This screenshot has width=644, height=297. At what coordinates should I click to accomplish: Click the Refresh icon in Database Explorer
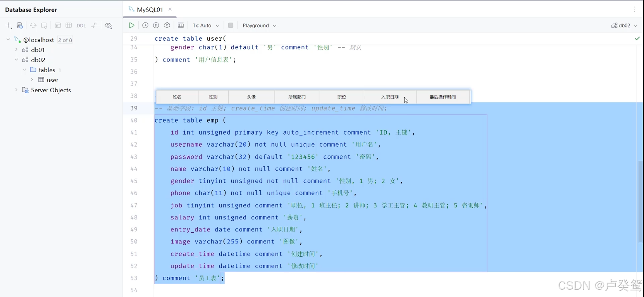(x=33, y=26)
